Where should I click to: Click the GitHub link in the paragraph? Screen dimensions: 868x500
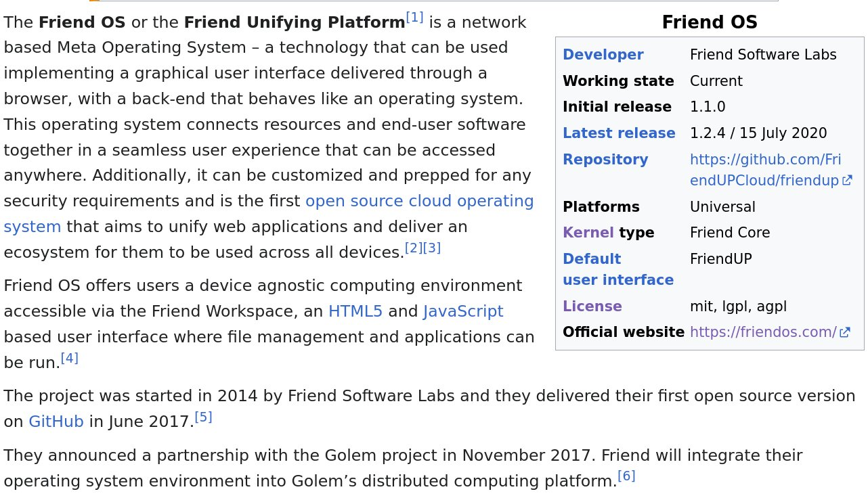(56, 422)
